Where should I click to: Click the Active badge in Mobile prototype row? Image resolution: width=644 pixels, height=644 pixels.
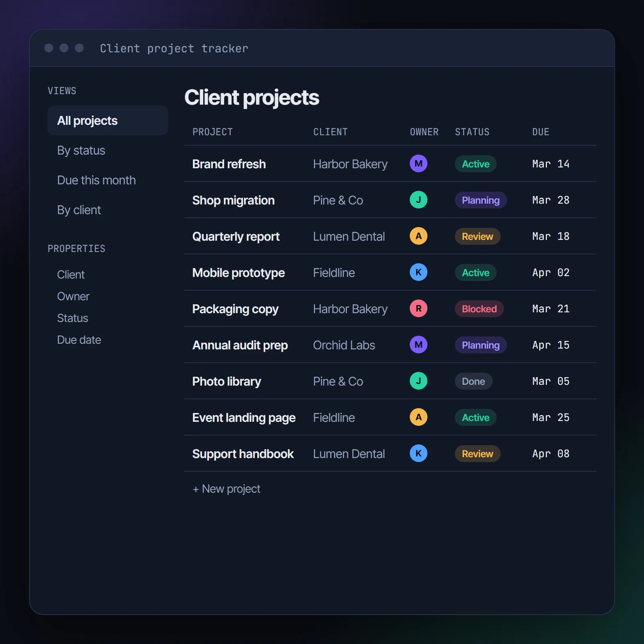[476, 272]
